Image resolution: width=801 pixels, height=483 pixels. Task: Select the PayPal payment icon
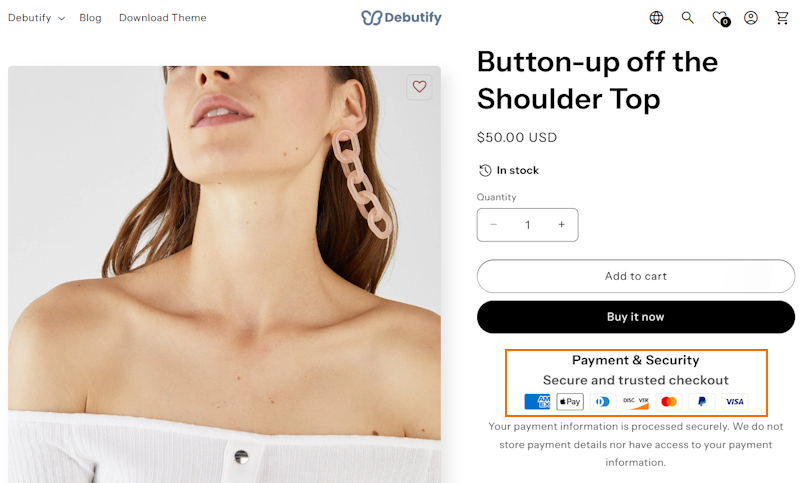[701, 402]
